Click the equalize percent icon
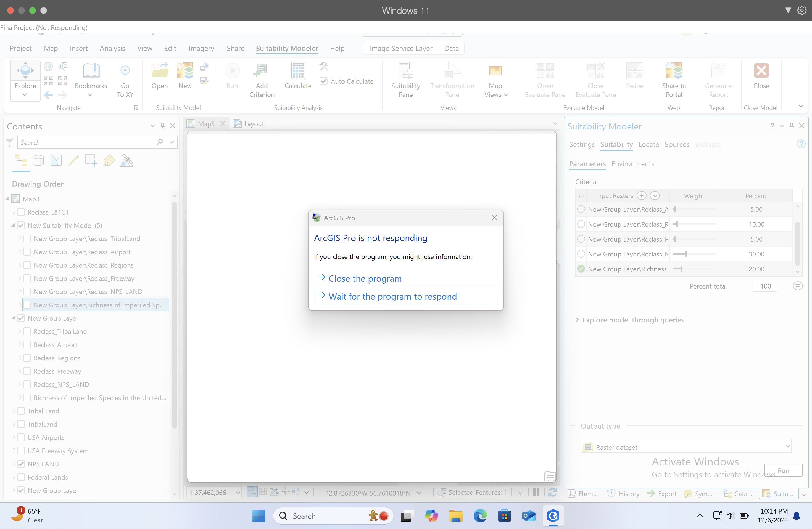812x529 pixels. 797,286
